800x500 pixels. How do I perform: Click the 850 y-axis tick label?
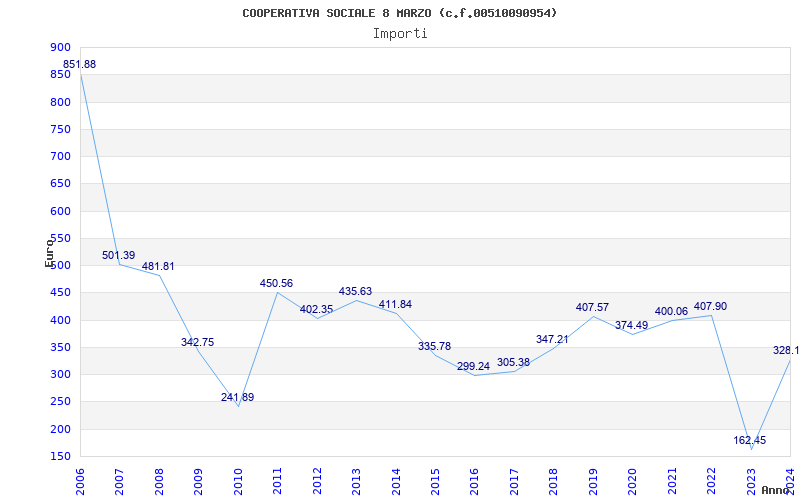60,74
